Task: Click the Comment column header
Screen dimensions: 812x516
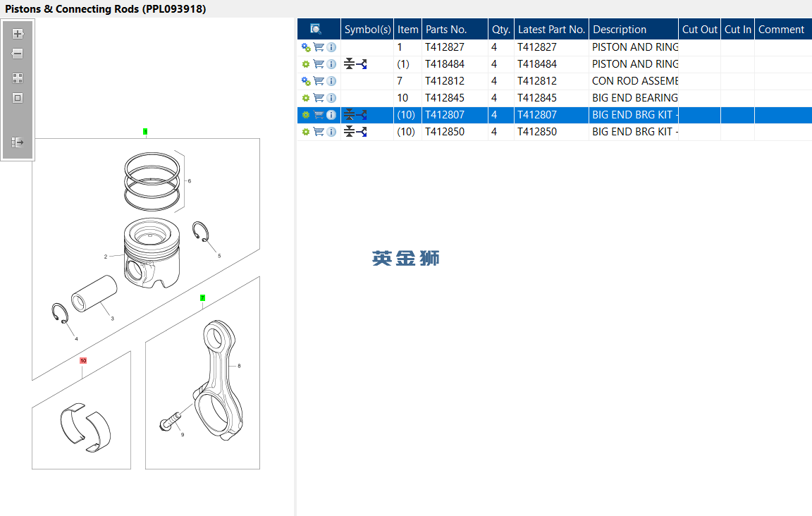Action: point(783,29)
